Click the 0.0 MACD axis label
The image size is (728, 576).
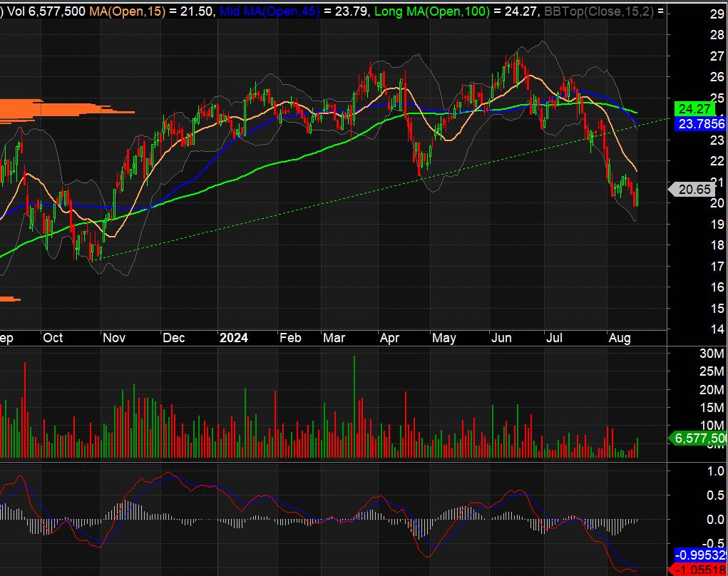click(x=715, y=520)
